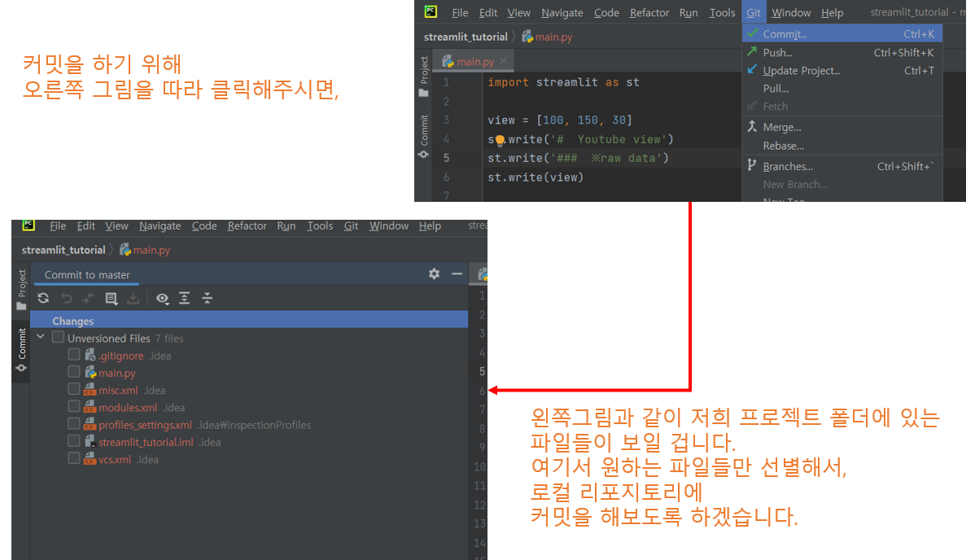975x560 pixels.
Task: Open the Commit tool tab beside the code editor
Action: [x=423, y=136]
